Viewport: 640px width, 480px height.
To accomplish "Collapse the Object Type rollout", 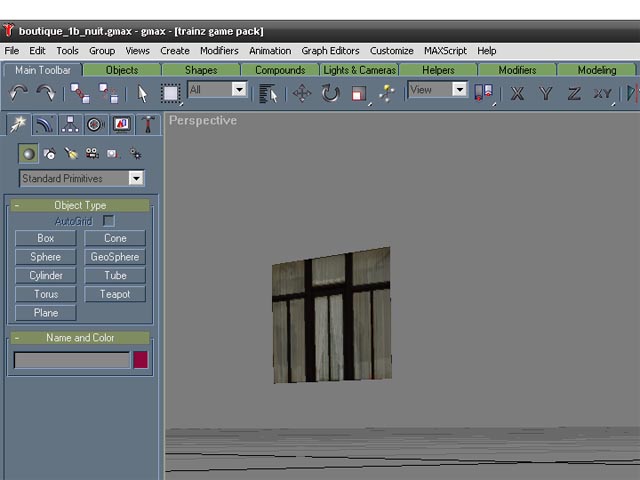I will (17, 205).
